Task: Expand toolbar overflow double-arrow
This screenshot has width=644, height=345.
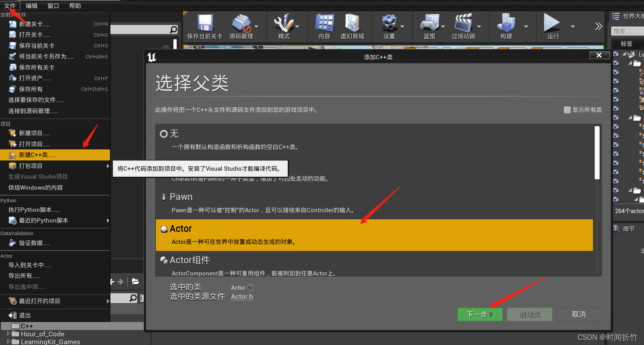Action: pyautogui.click(x=598, y=26)
